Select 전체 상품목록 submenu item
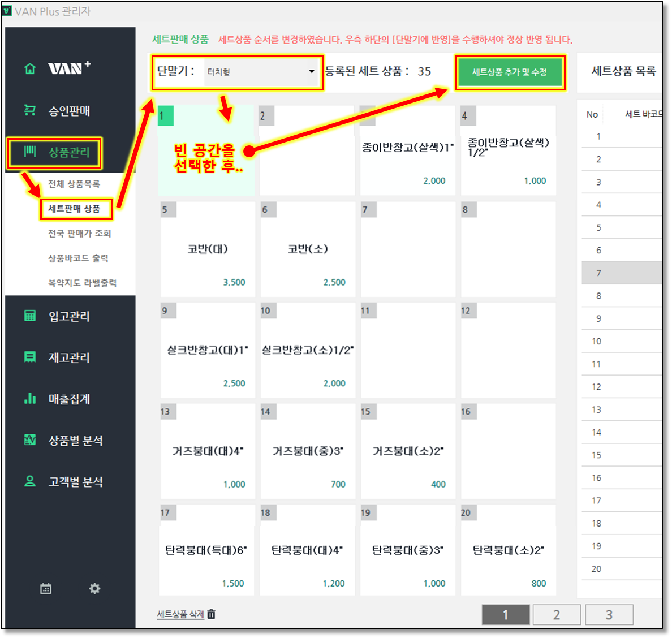The width and height of the screenshot is (672, 638). pos(74,184)
